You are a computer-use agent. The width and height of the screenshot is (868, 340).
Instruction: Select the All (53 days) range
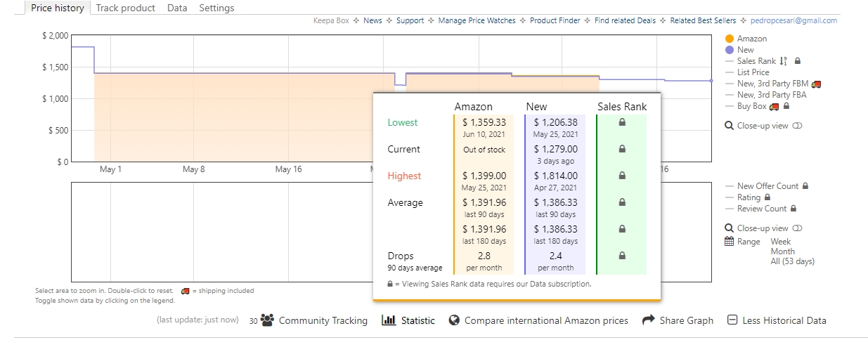[x=792, y=261]
